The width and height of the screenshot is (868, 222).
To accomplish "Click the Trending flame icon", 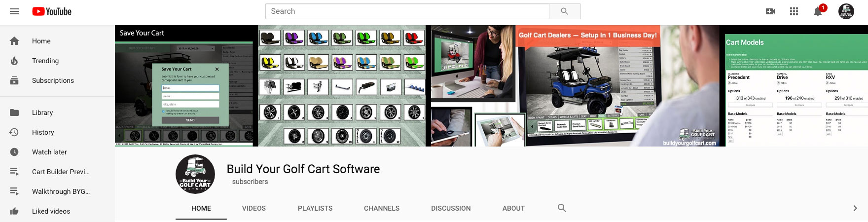I will (x=14, y=61).
